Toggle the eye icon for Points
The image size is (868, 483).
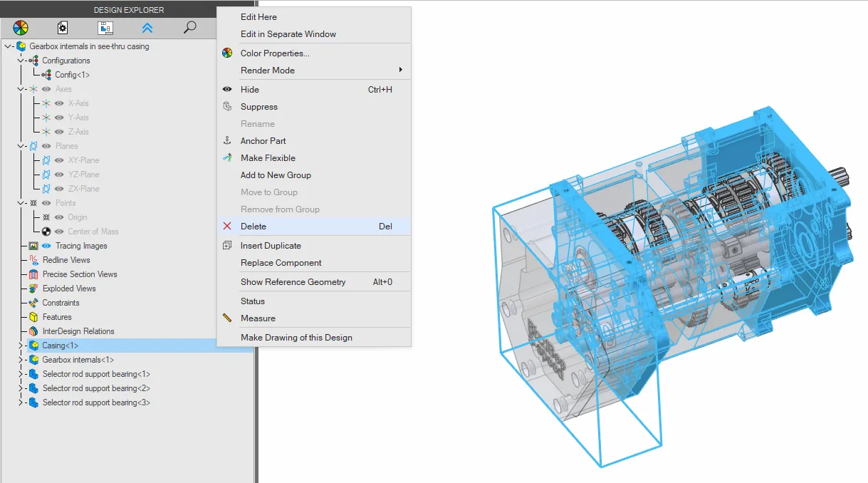46,203
